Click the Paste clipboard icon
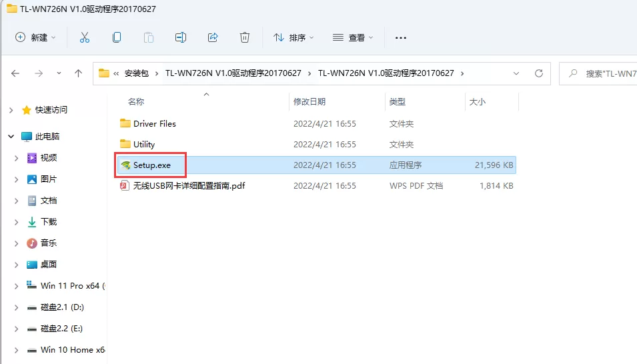The height and width of the screenshot is (364, 637). [x=149, y=37]
